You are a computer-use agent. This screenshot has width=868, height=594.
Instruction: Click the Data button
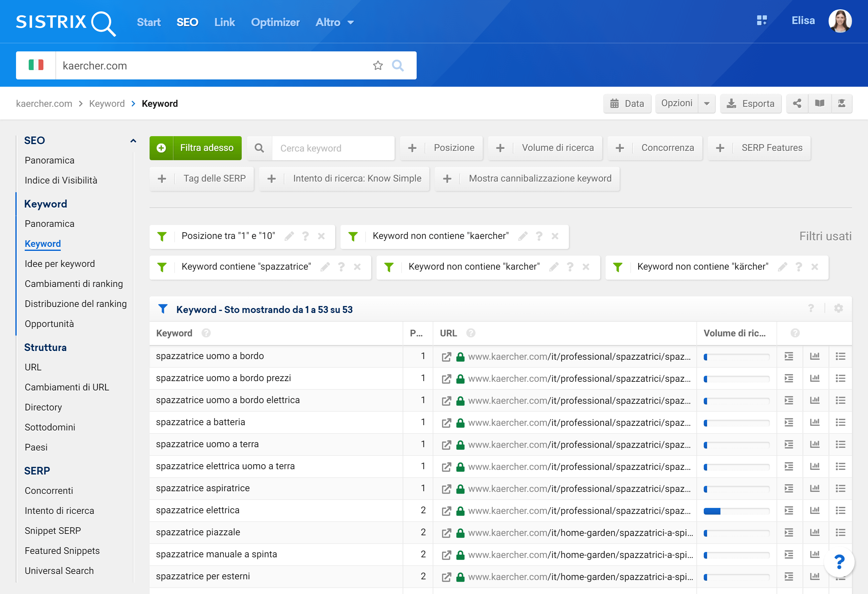pos(627,103)
